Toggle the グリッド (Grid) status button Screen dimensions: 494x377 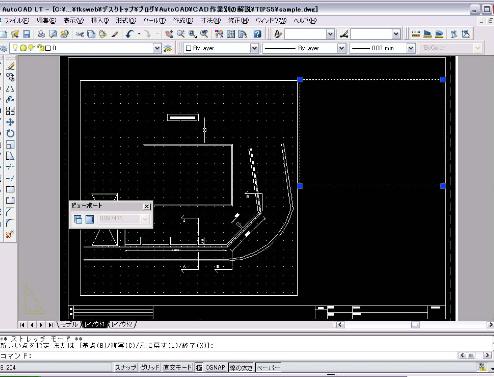150,367
